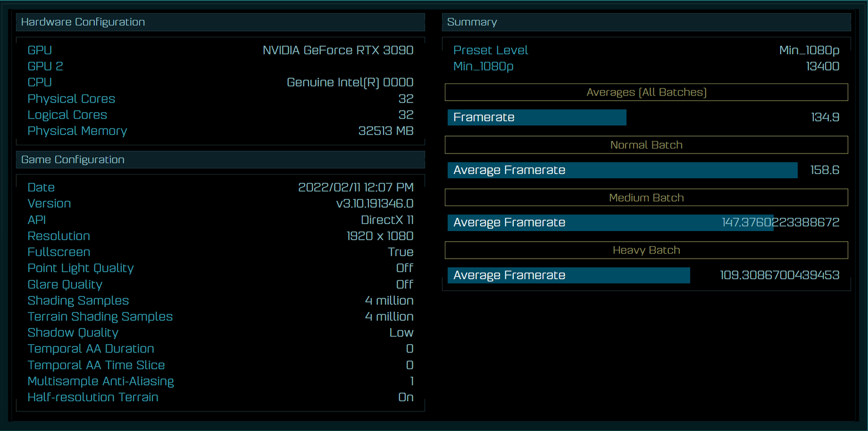The width and height of the screenshot is (868, 431).
Task: Click the Heavy Batch Average Framerate bar
Action: pyautogui.click(x=568, y=275)
